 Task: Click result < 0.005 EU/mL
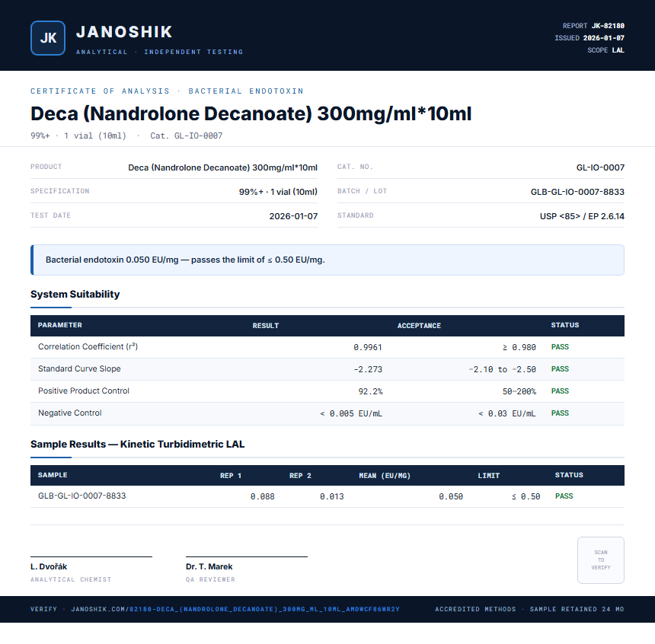pos(351,413)
